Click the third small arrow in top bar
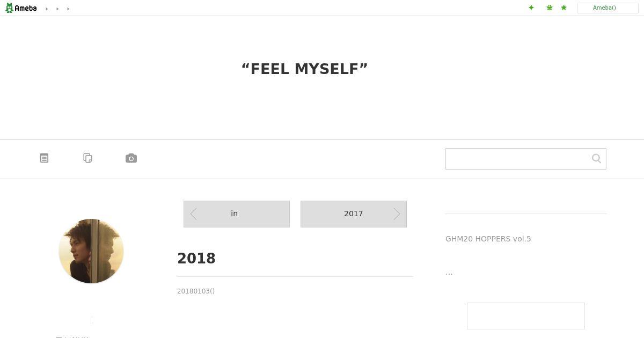644x338 pixels. click(68, 9)
